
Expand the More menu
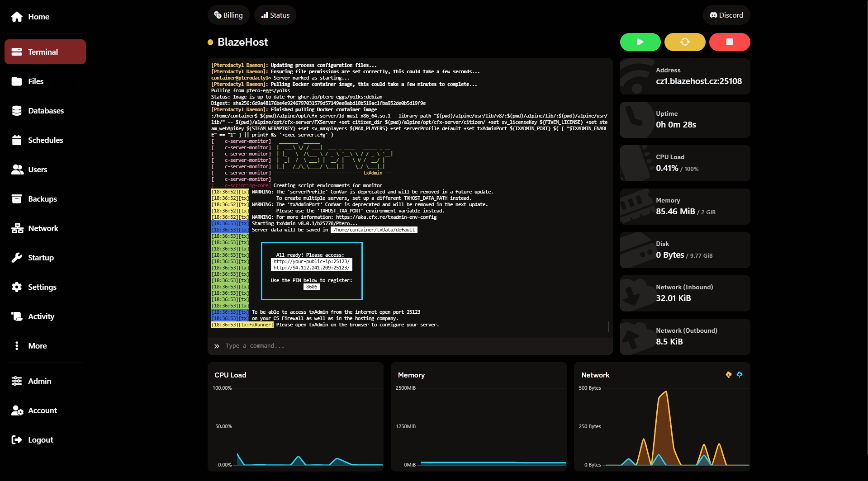pos(45,346)
